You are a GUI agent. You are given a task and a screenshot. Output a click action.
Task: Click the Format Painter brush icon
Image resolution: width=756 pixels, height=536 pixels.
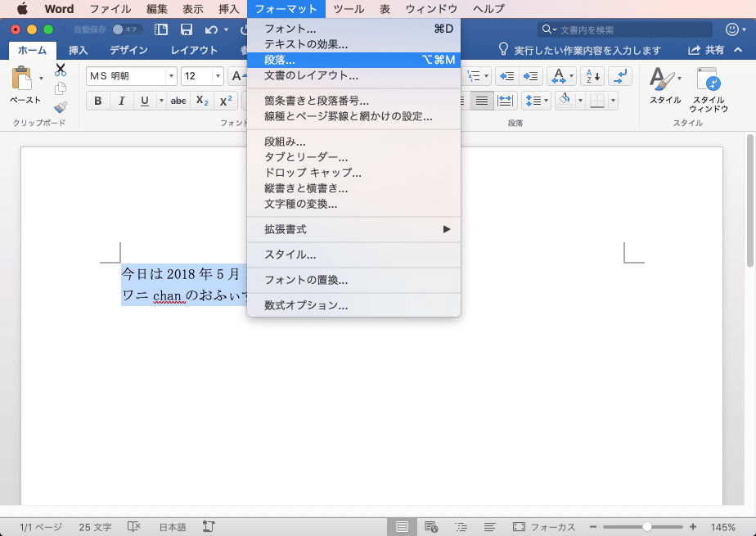(61, 107)
